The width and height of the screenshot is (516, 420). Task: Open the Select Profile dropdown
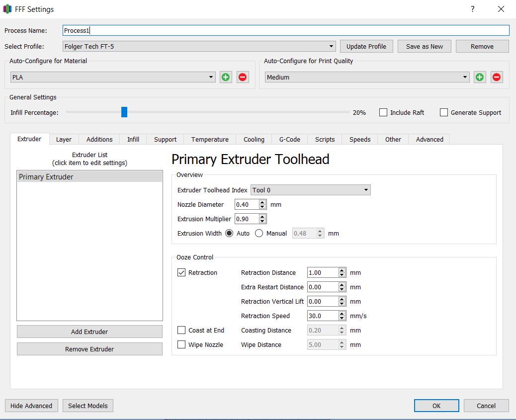(199, 46)
